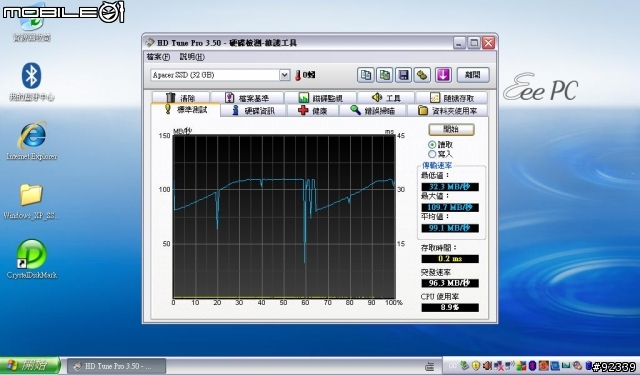
Task: Switch to the 工具 tab with speaker icon
Action: [x=386, y=98]
